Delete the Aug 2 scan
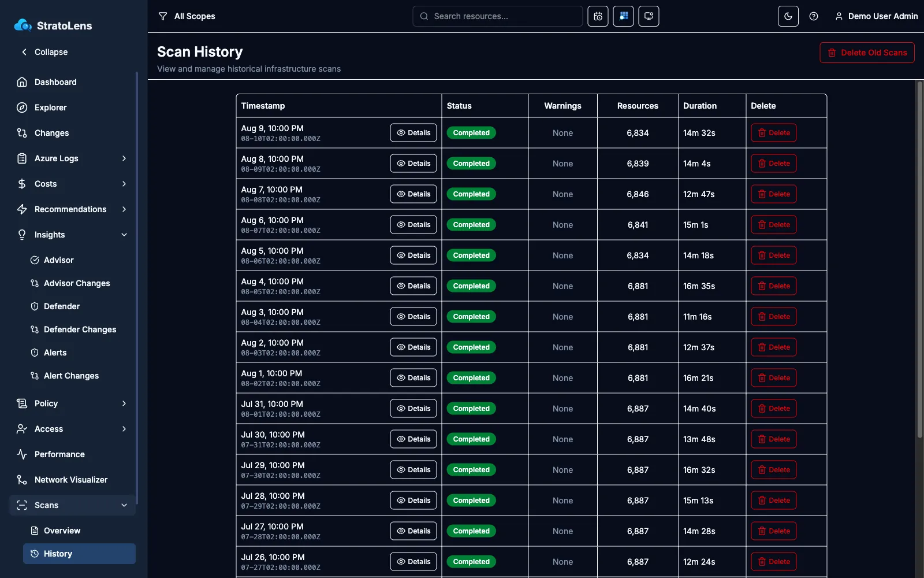 click(774, 347)
